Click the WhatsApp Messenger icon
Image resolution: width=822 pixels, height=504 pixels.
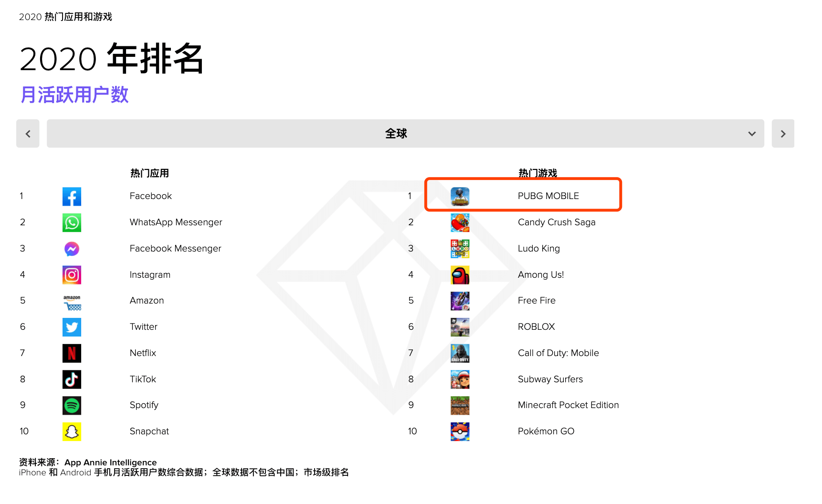coord(72,223)
